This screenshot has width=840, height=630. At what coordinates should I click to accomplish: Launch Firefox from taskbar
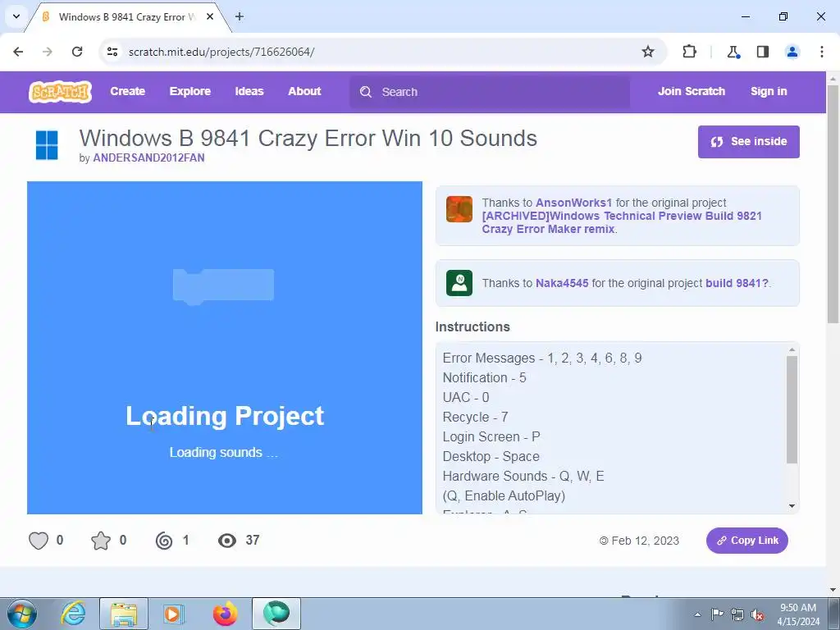pyautogui.click(x=225, y=614)
